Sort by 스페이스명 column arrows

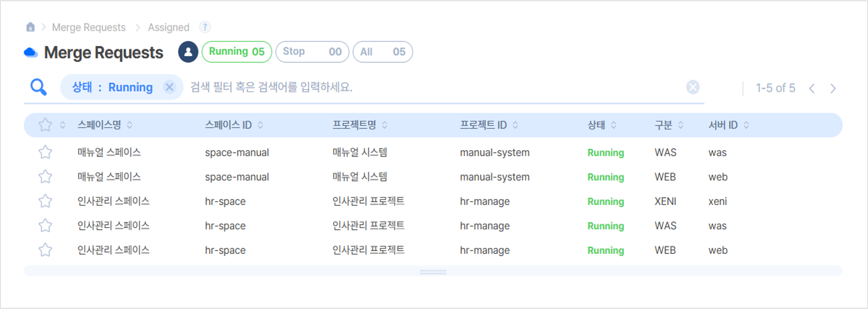pos(130,125)
